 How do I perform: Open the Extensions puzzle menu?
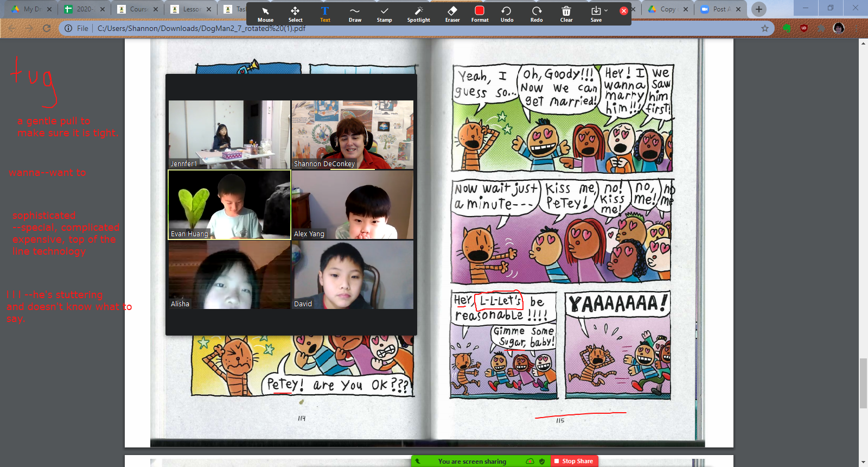pos(821,28)
